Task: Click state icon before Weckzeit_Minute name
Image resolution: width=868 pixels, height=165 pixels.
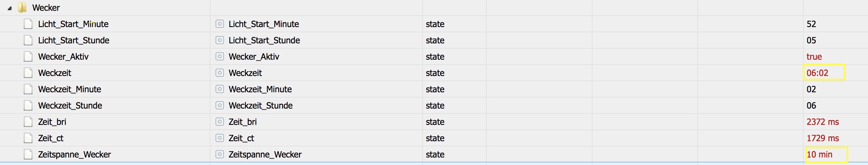Action: [x=220, y=89]
